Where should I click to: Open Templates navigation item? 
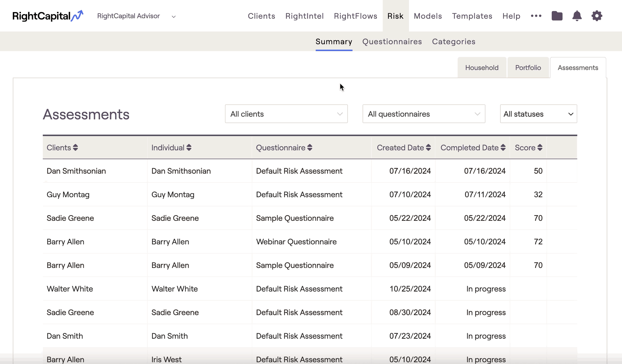(x=472, y=16)
